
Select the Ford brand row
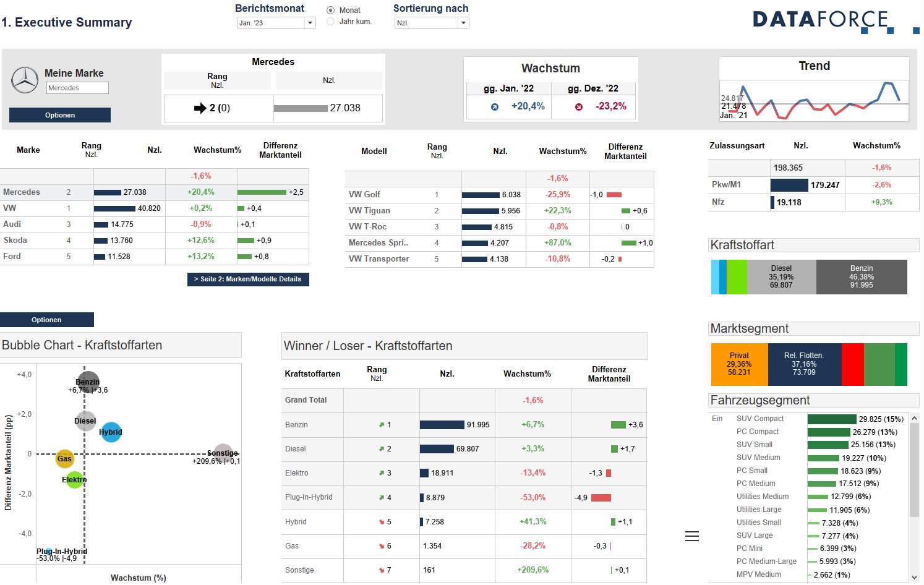[155, 257]
